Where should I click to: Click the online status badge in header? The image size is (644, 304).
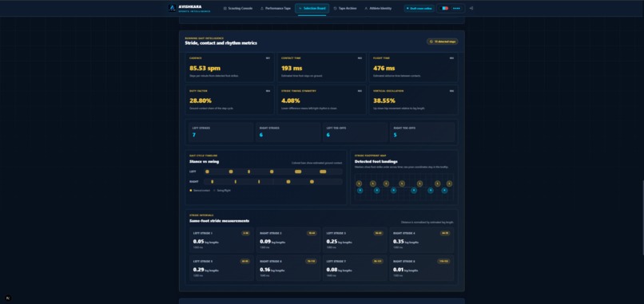tap(419, 8)
